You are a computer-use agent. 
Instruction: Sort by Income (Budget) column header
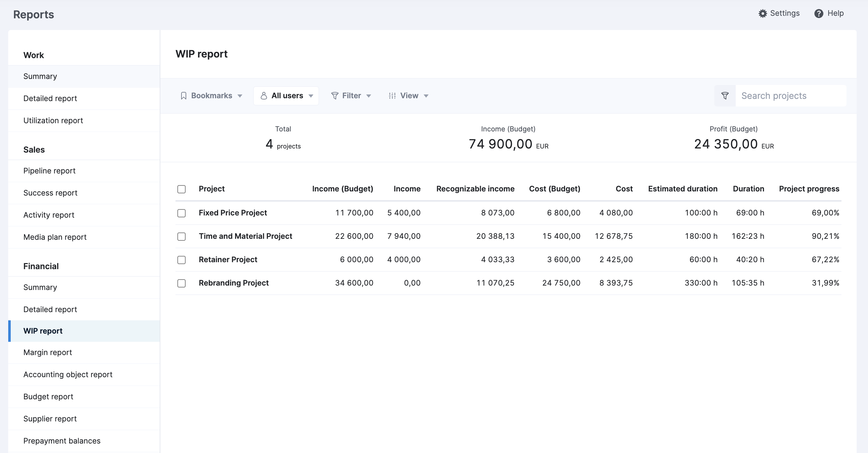(343, 189)
